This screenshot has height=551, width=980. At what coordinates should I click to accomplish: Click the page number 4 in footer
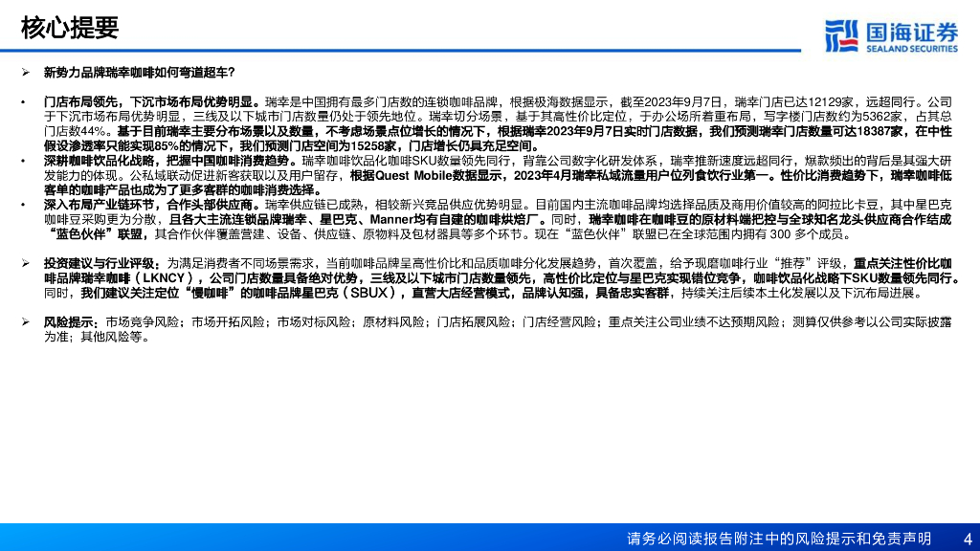click(969, 539)
